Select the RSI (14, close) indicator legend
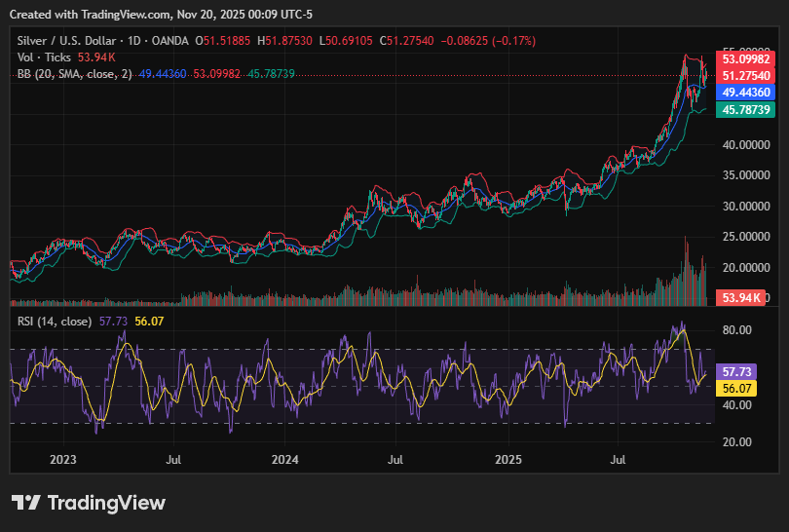The width and height of the screenshot is (789, 532). tap(56, 321)
